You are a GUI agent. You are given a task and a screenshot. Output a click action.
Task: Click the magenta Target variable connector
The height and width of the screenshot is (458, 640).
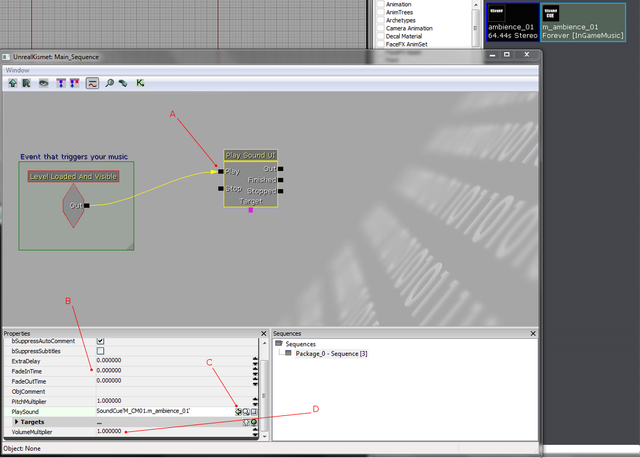pos(251,210)
